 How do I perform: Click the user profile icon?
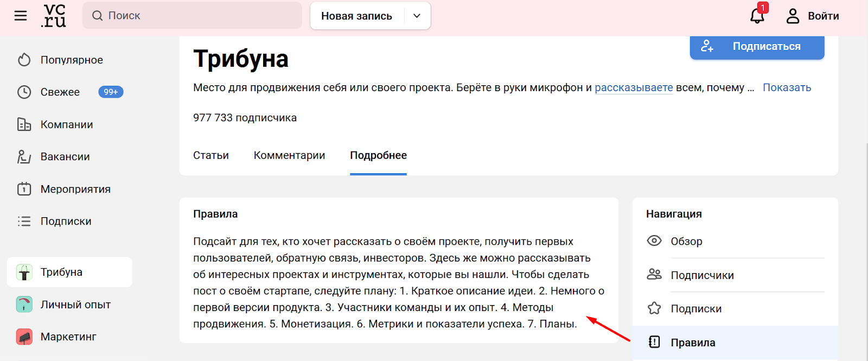pyautogui.click(x=793, y=16)
